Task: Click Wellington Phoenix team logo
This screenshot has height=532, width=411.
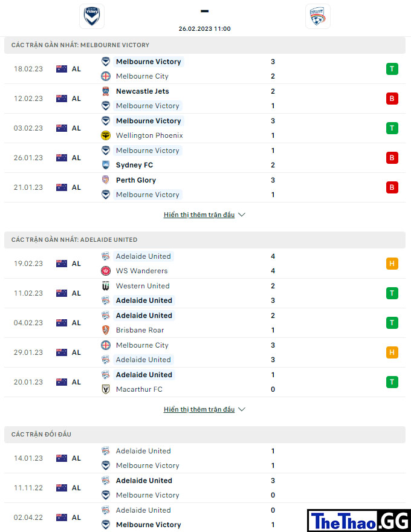Action: point(106,135)
